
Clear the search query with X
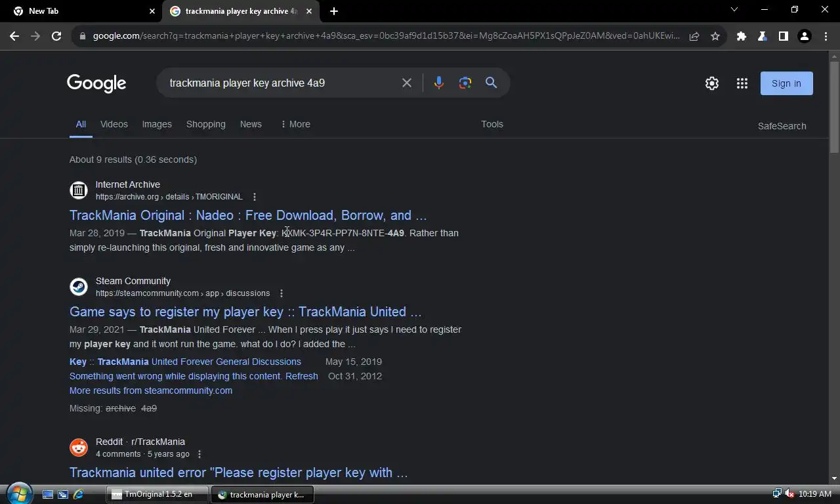coord(407,83)
